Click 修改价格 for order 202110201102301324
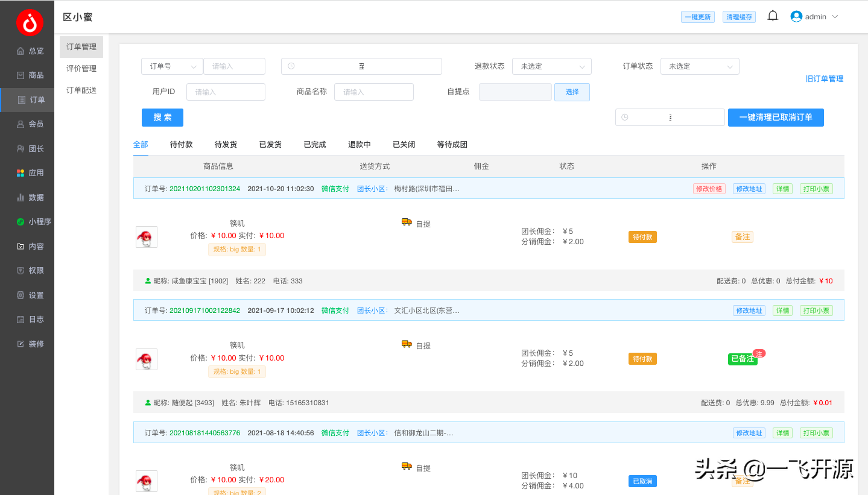 (x=709, y=189)
